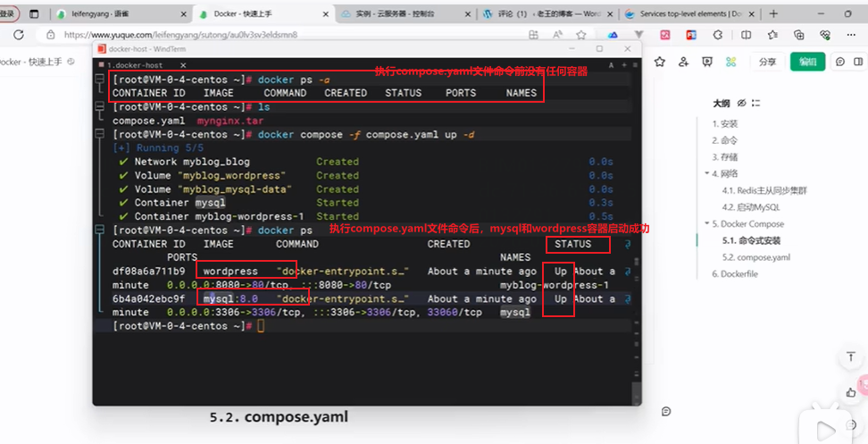This screenshot has height=444, width=868.
Task: Go to outline item '2. 命令'
Action: tap(724, 140)
